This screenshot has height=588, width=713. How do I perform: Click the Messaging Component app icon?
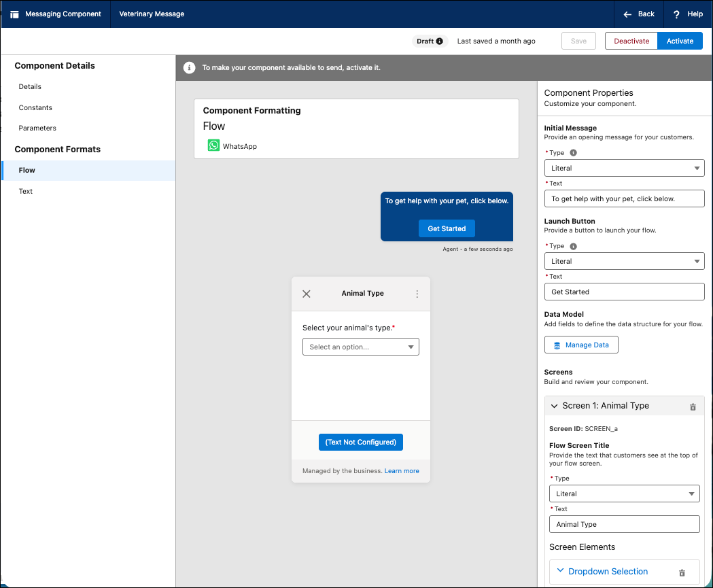(14, 14)
